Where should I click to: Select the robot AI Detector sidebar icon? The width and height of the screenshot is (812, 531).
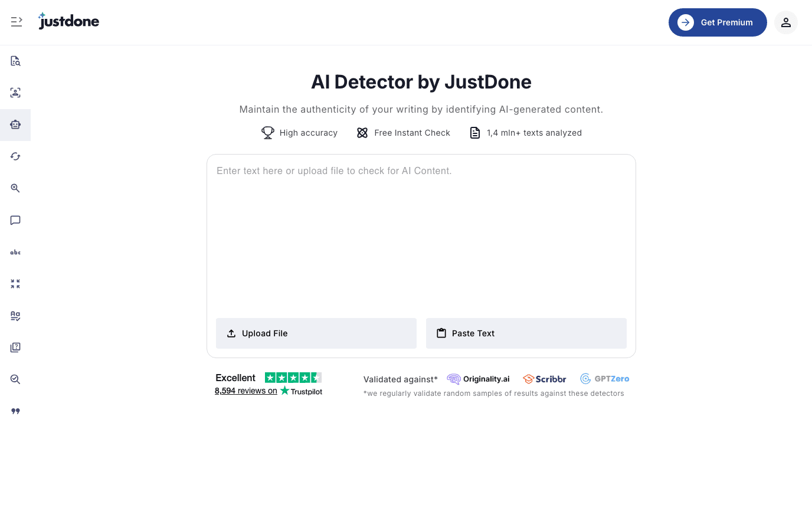pos(15,124)
